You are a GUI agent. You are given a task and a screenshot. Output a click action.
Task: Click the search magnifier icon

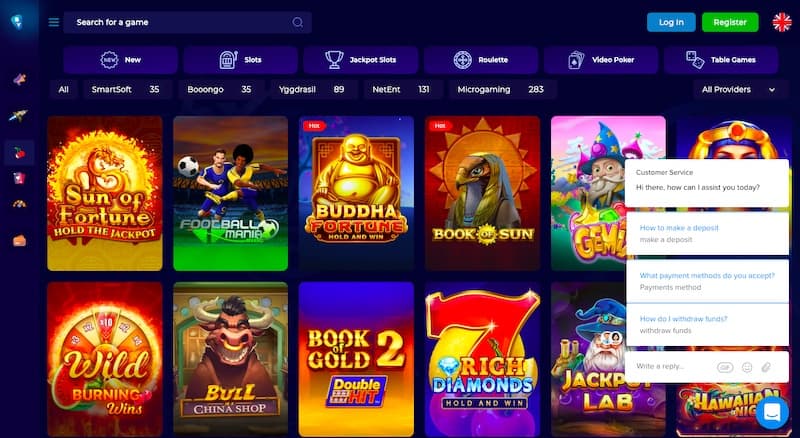coord(297,22)
